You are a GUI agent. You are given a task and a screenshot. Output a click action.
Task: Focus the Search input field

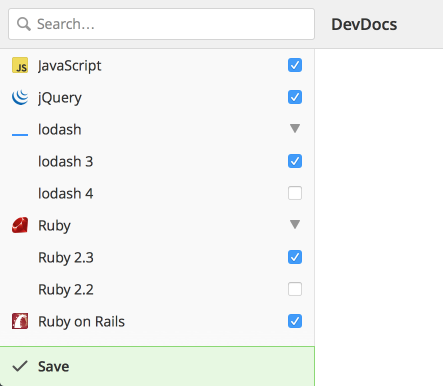pos(161,24)
